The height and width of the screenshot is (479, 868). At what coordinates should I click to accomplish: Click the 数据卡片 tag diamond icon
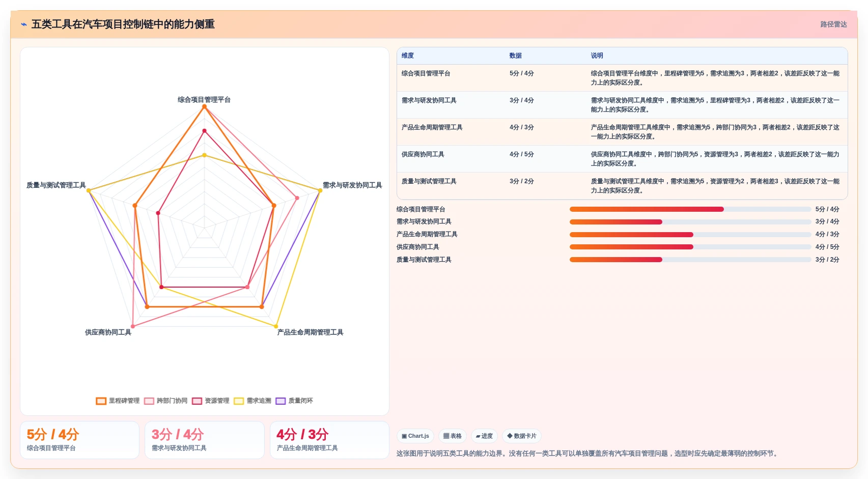pyautogui.click(x=510, y=436)
